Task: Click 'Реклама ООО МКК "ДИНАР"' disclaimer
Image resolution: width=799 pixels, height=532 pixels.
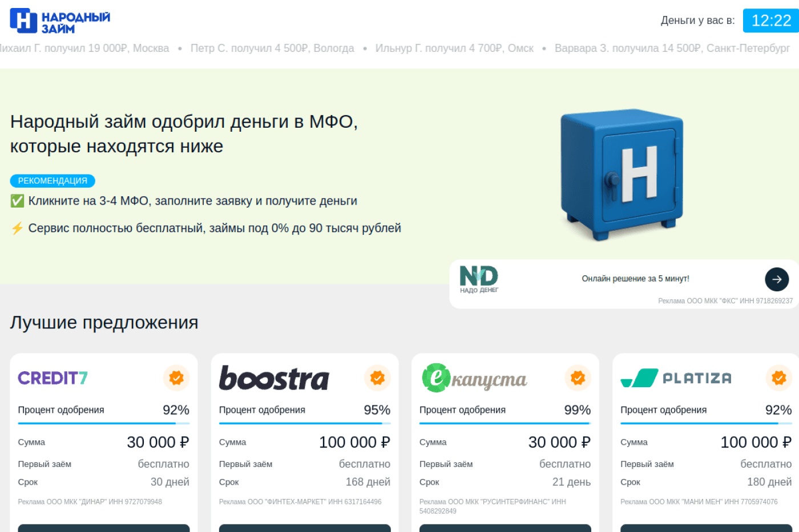Action: (x=90, y=502)
